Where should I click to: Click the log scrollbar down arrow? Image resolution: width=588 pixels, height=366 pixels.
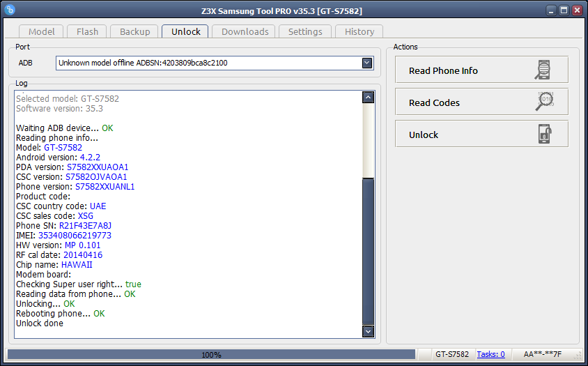click(369, 331)
